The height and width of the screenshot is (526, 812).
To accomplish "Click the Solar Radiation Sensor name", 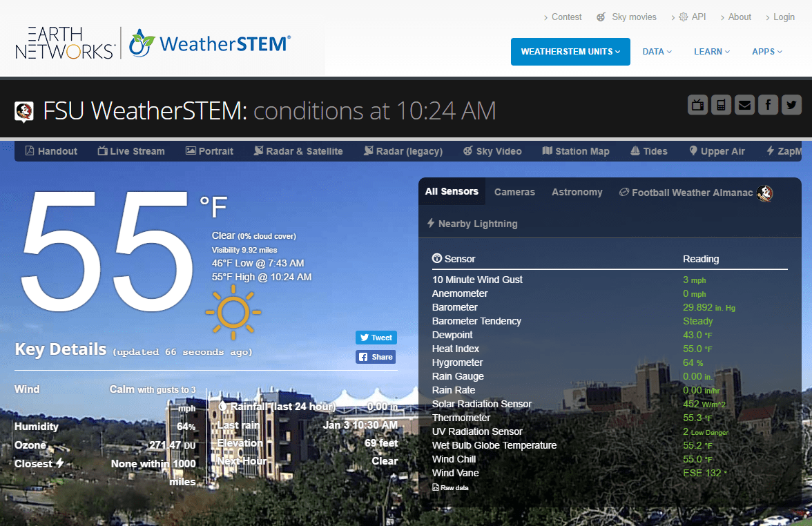I will pos(482,404).
